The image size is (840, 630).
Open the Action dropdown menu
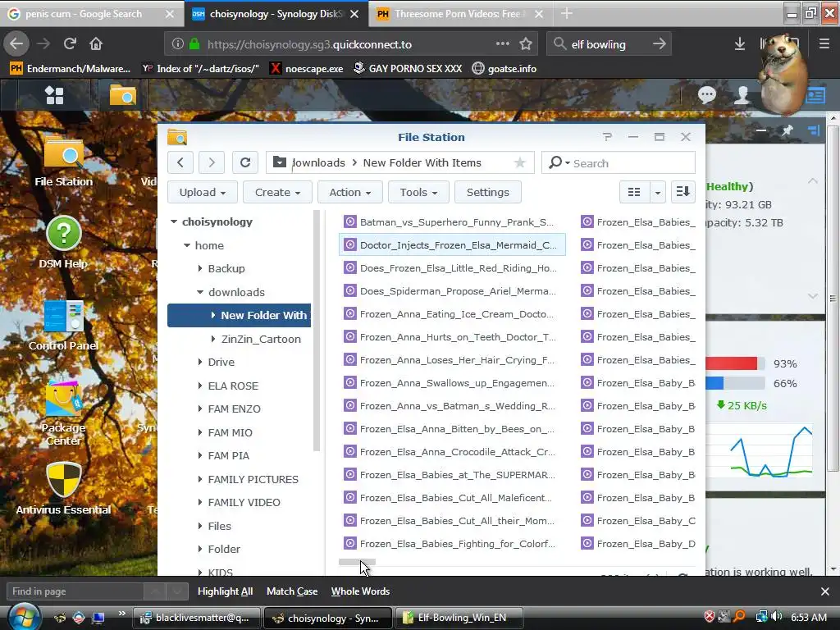[x=349, y=192]
